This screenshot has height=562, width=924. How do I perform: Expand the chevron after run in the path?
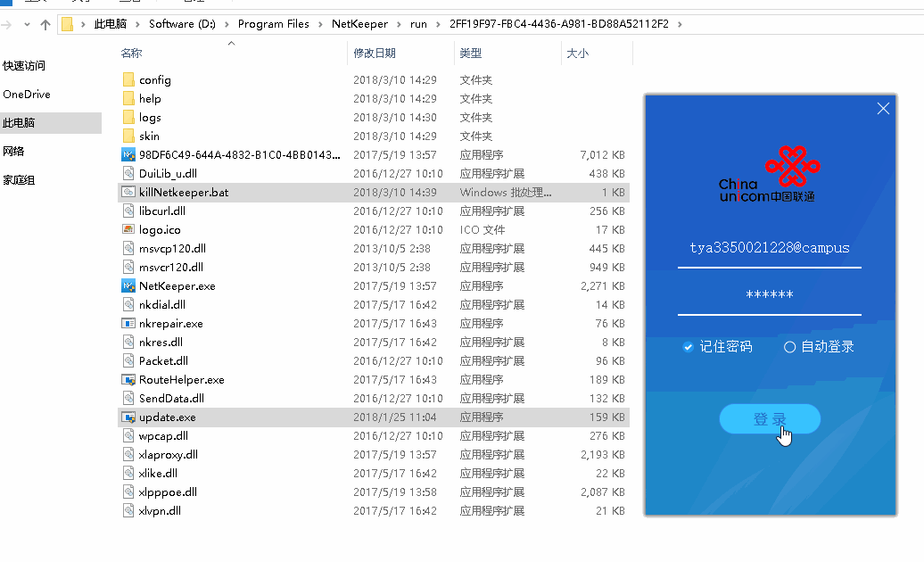(x=438, y=24)
